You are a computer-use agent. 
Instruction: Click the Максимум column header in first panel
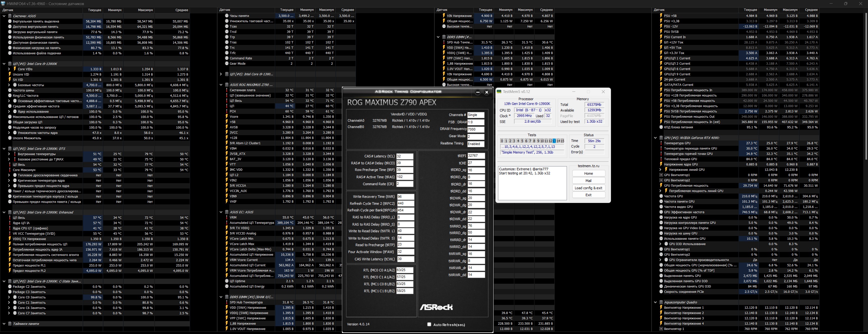click(x=145, y=10)
